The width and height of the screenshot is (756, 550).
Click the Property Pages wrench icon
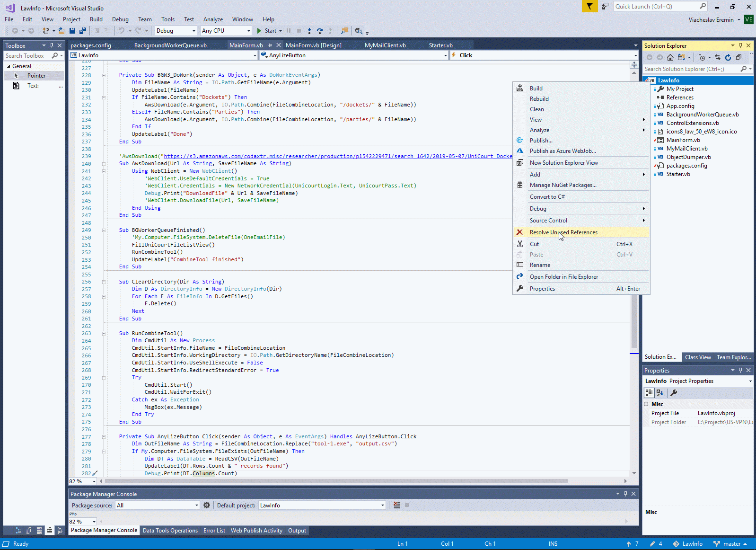[674, 393]
